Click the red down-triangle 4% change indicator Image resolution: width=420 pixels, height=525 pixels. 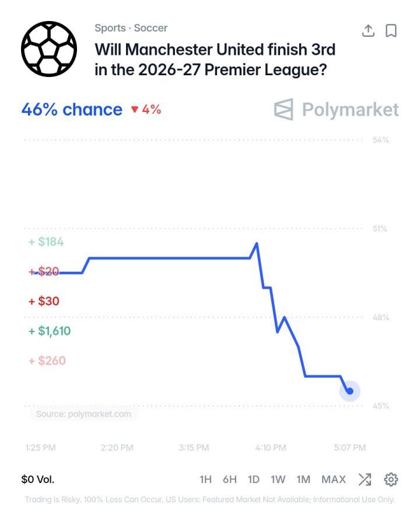tap(146, 110)
